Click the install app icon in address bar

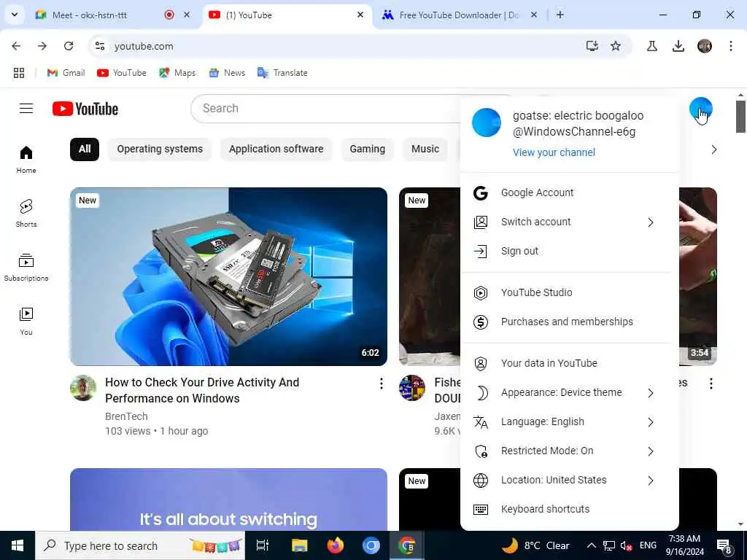pyautogui.click(x=592, y=46)
